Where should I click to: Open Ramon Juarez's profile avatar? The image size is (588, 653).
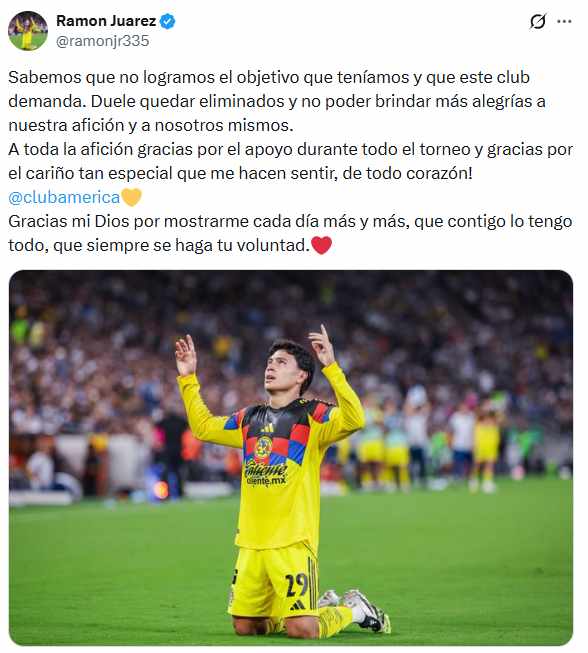click(28, 31)
